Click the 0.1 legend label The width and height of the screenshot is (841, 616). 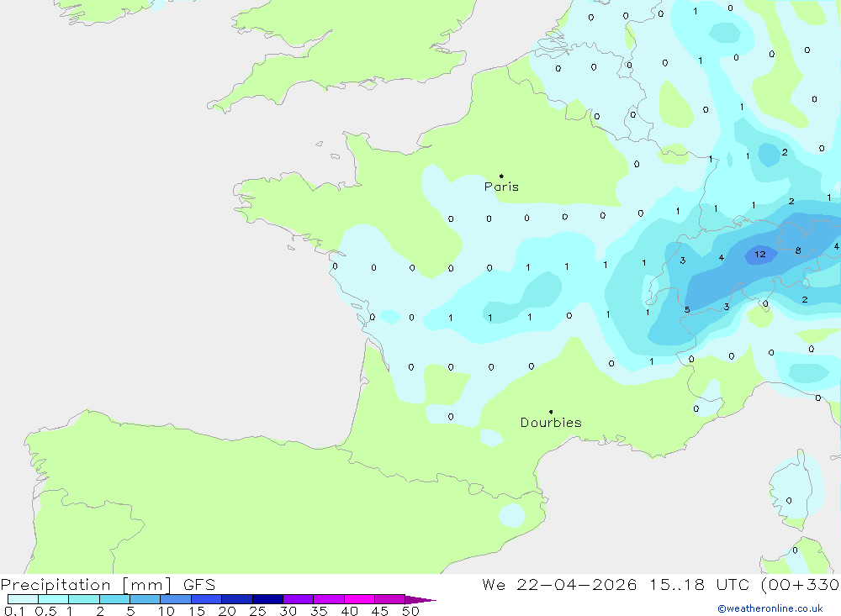tap(14, 611)
